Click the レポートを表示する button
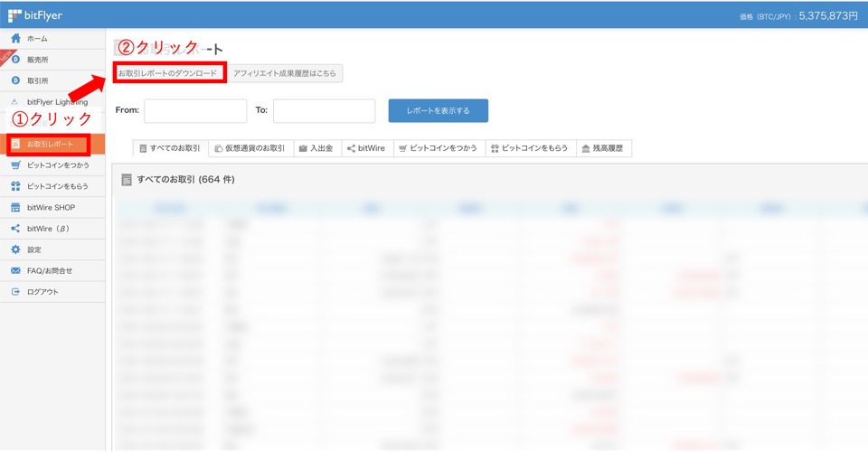 [x=439, y=110]
